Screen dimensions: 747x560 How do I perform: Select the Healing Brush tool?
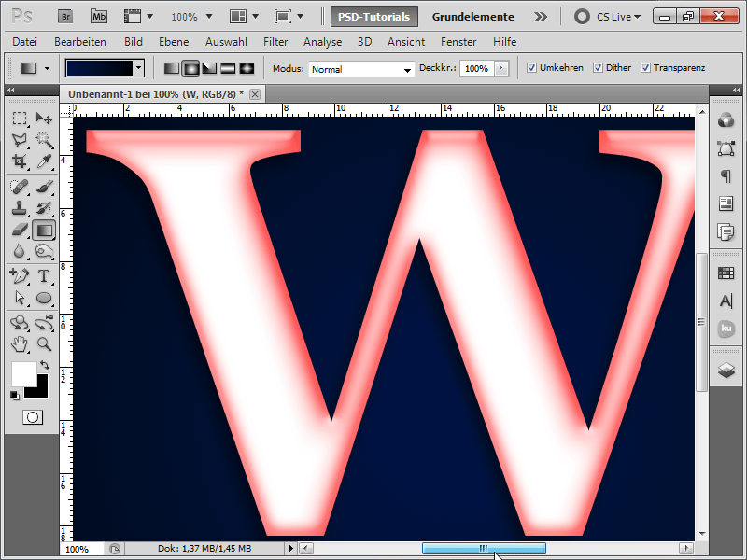[x=20, y=187]
